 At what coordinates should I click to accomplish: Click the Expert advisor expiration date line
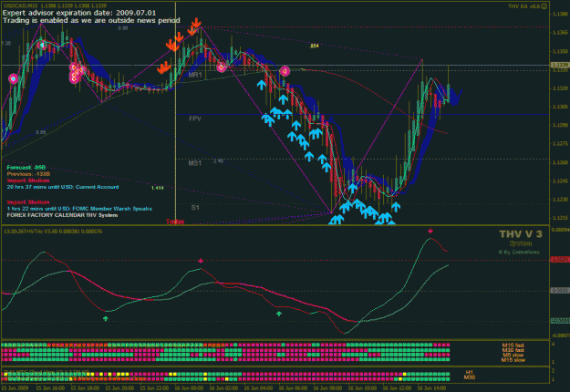point(79,13)
